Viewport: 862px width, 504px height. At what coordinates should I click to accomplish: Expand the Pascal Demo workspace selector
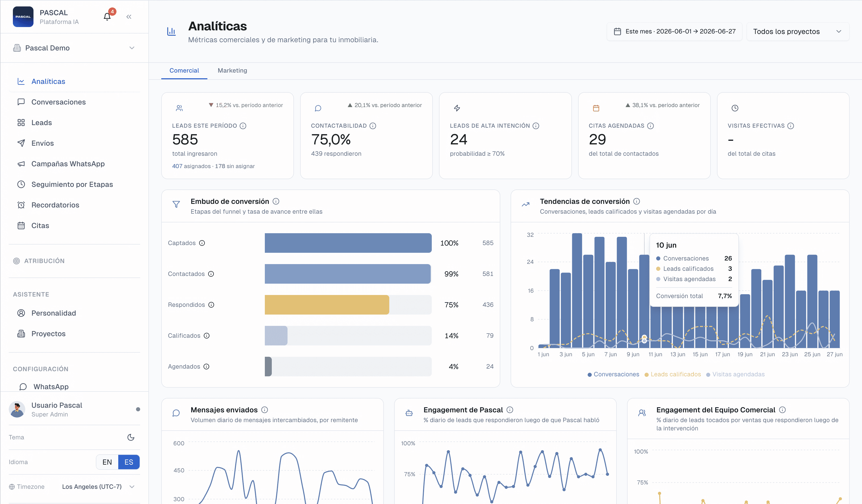coord(74,48)
